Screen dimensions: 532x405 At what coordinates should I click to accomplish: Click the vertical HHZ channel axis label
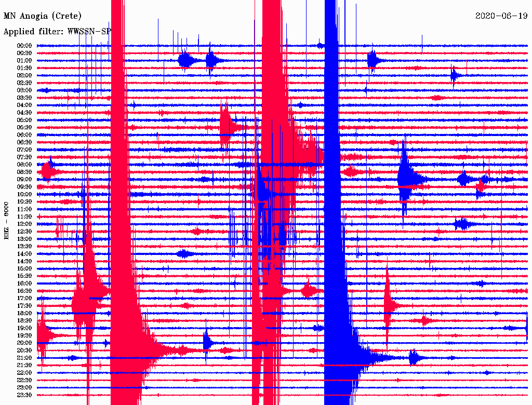(6, 221)
